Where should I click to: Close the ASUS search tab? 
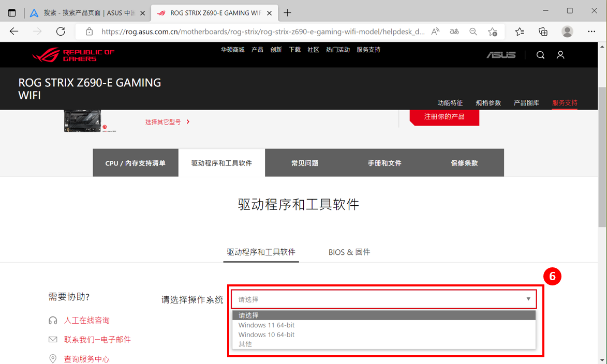click(x=142, y=13)
